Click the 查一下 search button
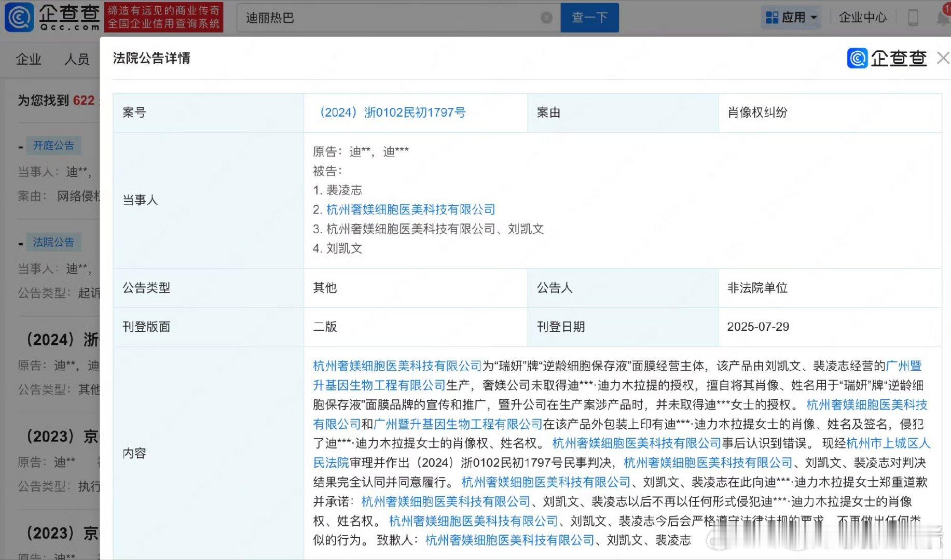Image resolution: width=951 pixels, height=560 pixels. [589, 18]
